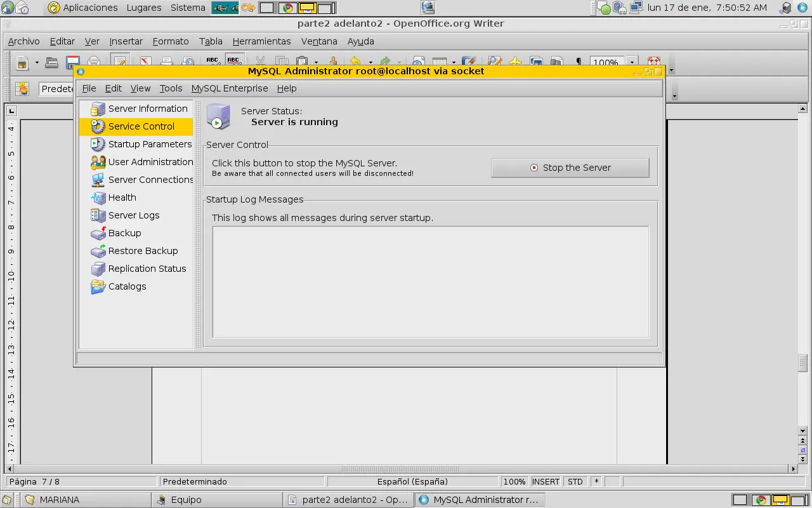Open the Herramientas menu in Writer

[261, 41]
